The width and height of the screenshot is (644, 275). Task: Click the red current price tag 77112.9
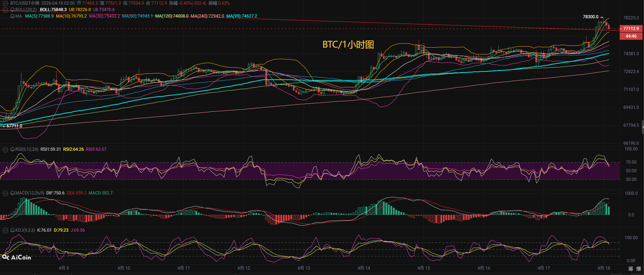[x=631, y=29]
